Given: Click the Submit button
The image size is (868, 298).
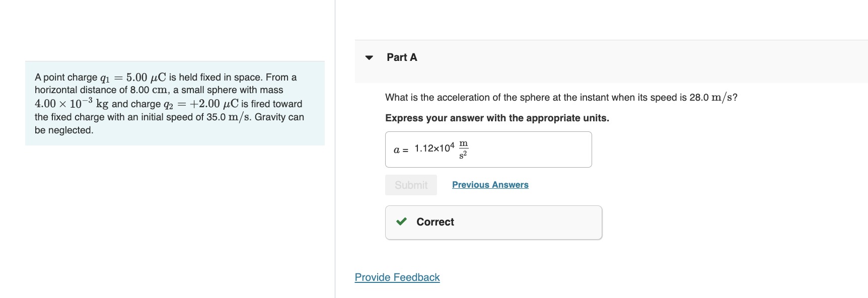Looking at the screenshot, I should point(411,184).
